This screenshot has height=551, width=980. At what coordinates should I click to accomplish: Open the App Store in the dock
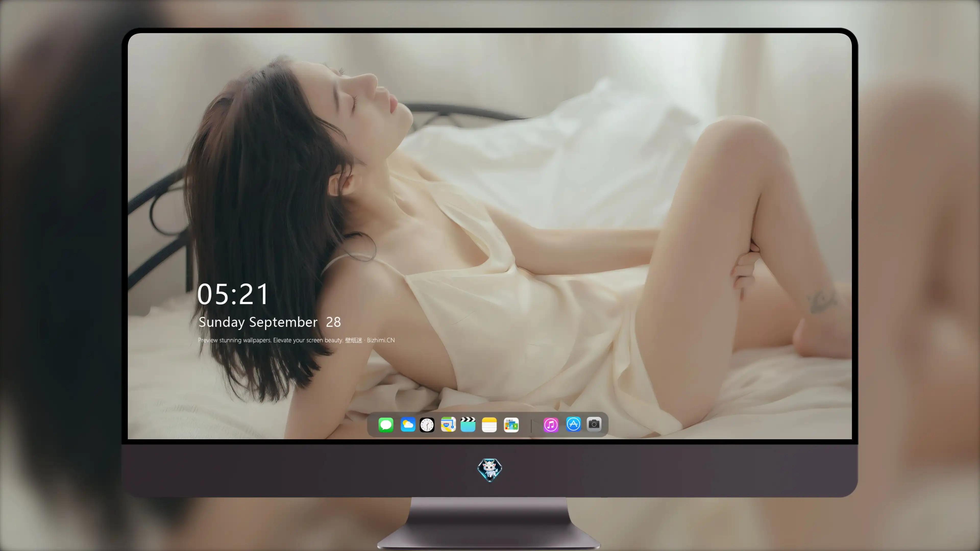pos(573,424)
